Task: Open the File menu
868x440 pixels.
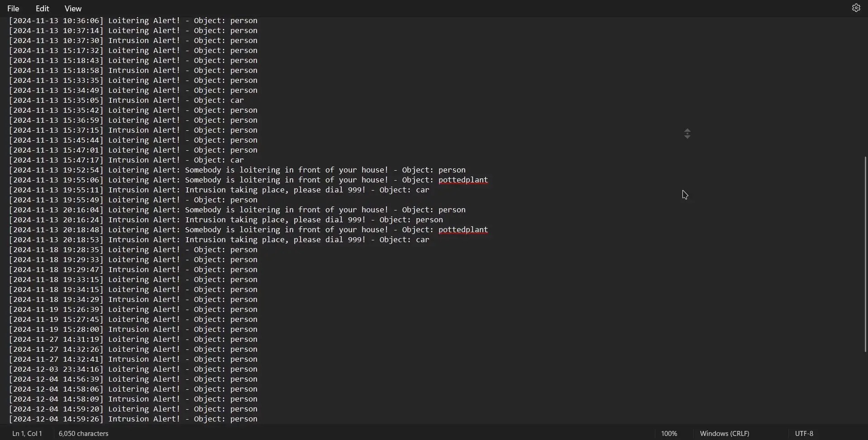Action: pyautogui.click(x=14, y=9)
